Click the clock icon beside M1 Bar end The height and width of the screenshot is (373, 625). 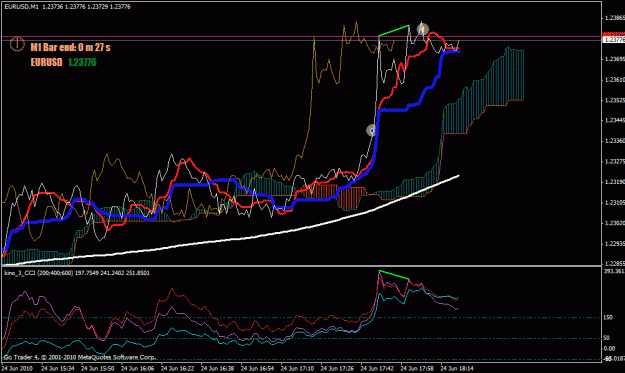point(17,44)
